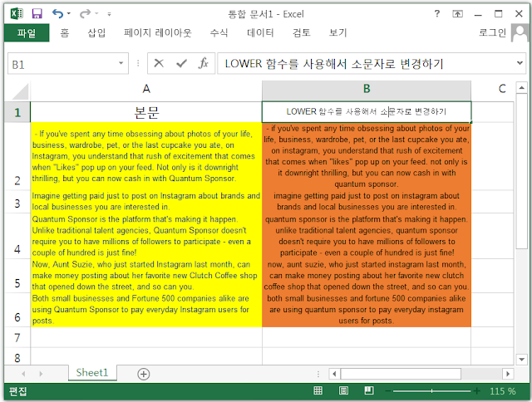532x402 pixels.
Task: Select column B header
Action: click(x=367, y=89)
